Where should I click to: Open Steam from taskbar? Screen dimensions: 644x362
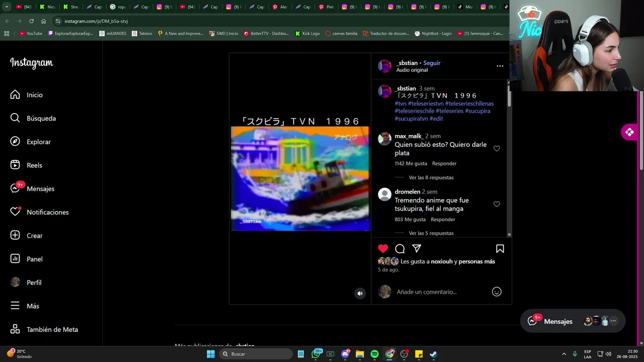[x=433, y=354]
